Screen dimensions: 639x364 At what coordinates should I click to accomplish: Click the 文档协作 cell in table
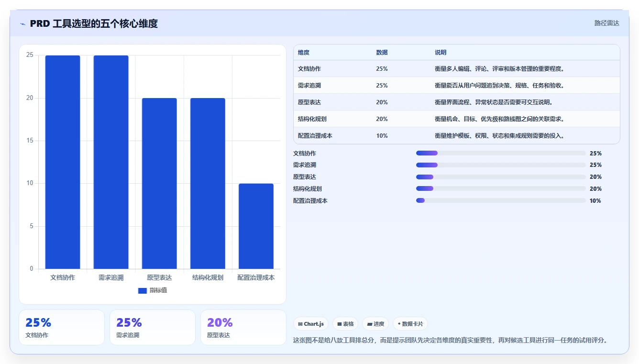click(x=309, y=69)
